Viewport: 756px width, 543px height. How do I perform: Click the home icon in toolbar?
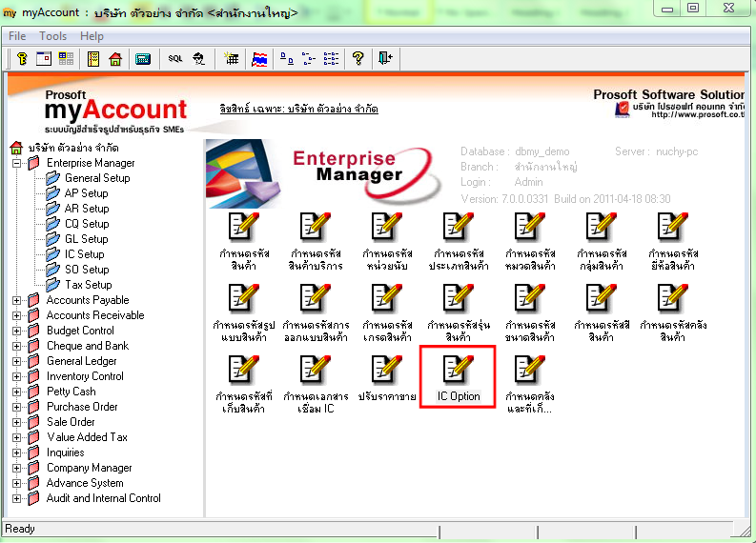(x=115, y=59)
